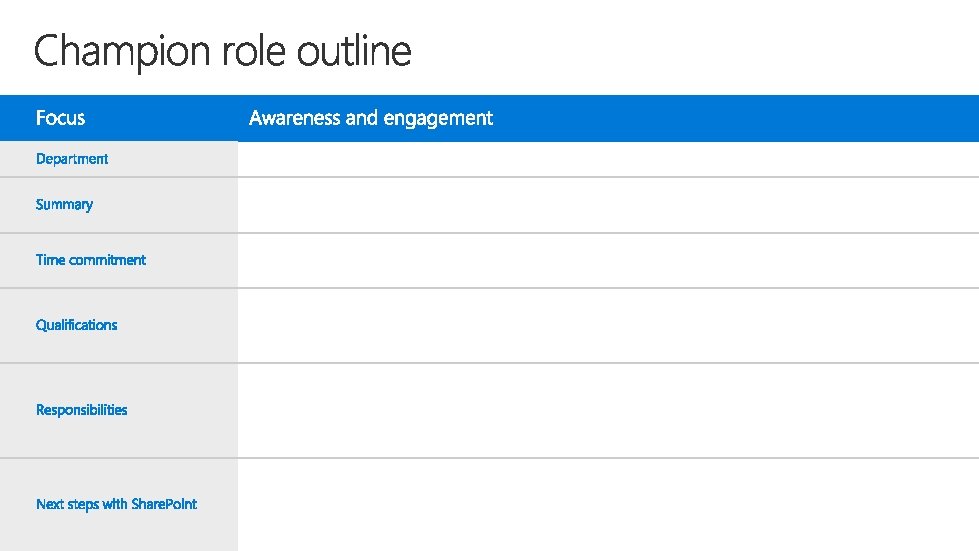
Task: Click the "Awareness and engagement" header text
Action: click(371, 118)
